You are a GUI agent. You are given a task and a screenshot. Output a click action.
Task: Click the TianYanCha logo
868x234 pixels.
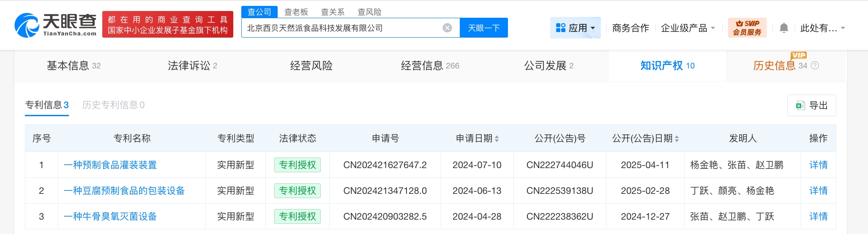point(55,25)
